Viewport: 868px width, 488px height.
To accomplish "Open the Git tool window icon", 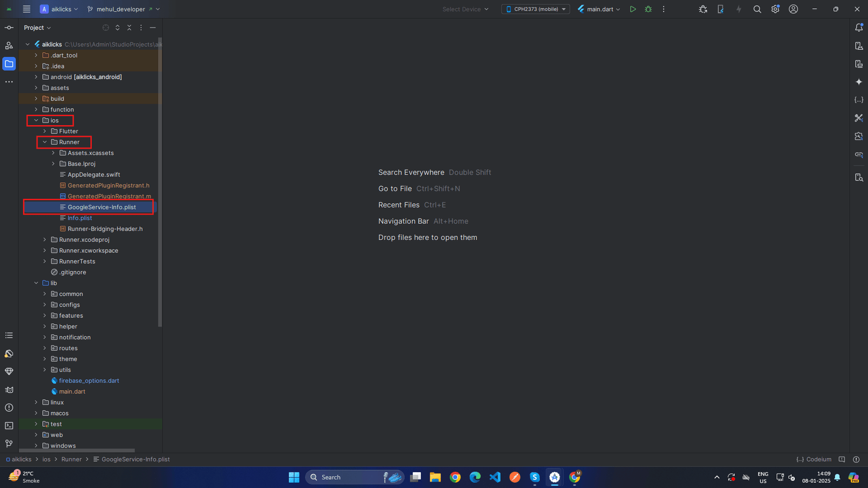I will [9, 444].
